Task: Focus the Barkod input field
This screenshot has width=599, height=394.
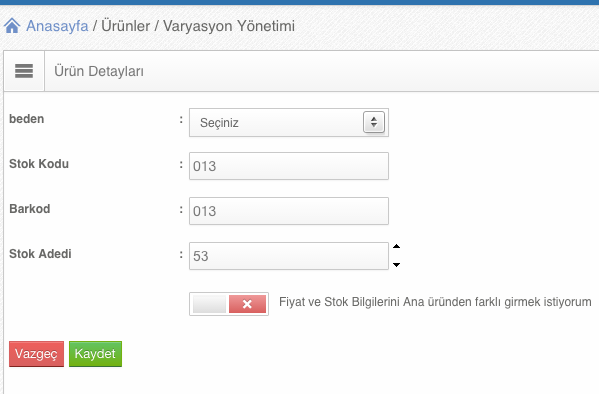Action: point(289,211)
